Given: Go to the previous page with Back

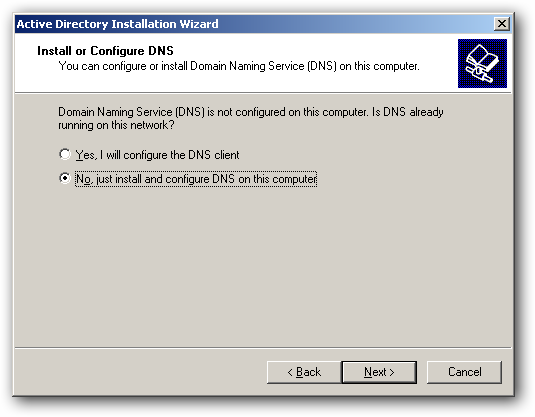Looking at the screenshot, I should click(x=304, y=372).
